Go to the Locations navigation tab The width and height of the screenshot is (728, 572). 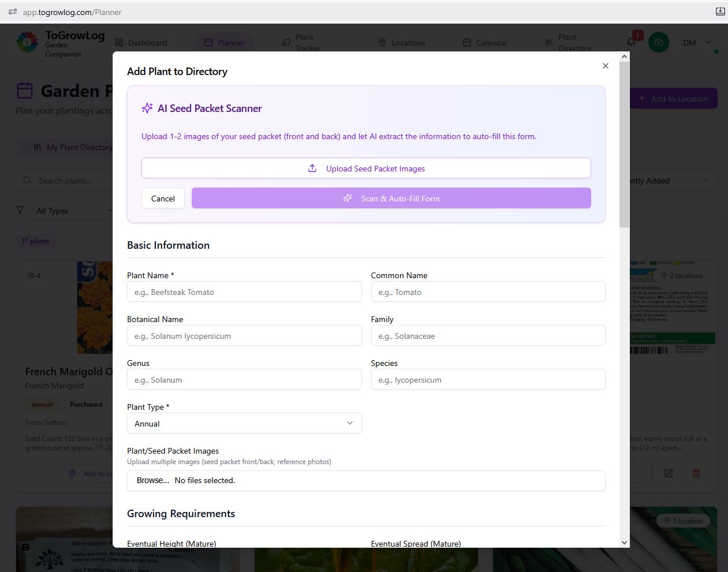[x=402, y=43]
